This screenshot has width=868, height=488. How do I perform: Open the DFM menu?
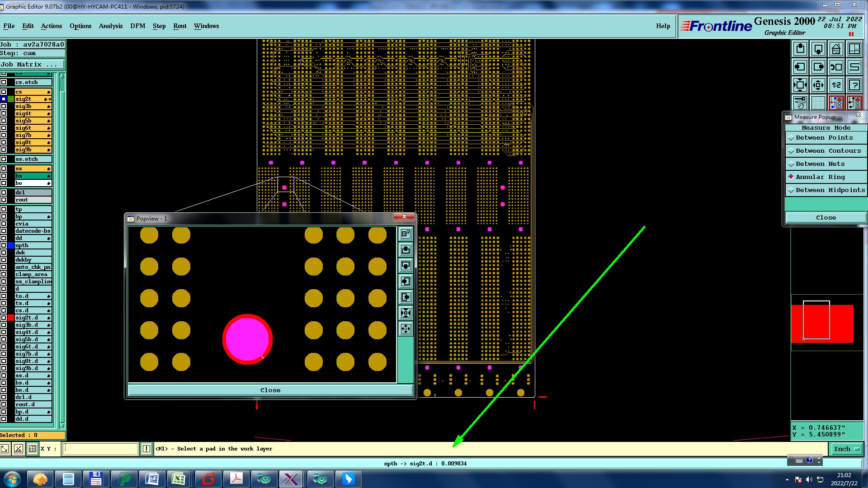[x=137, y=26]
